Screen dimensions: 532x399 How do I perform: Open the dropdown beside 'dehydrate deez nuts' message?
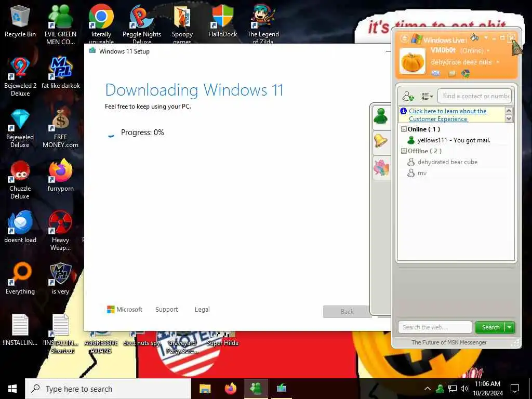pos(497,62)
